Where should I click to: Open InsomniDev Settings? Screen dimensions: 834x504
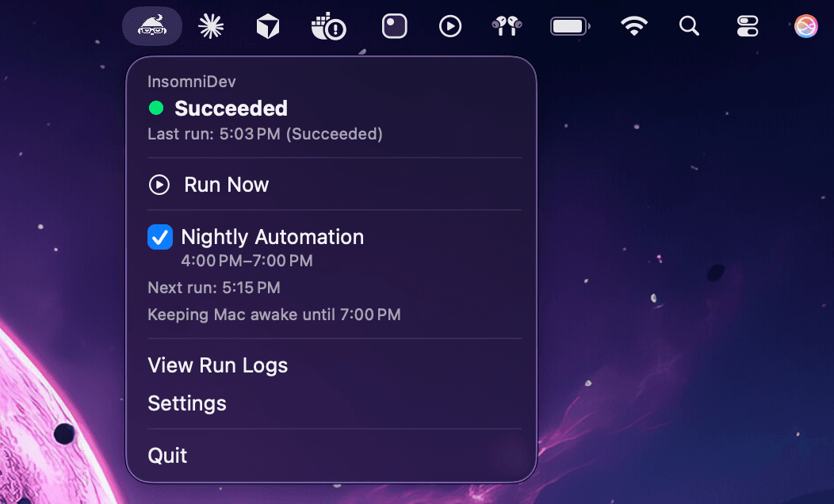point(187,403)
